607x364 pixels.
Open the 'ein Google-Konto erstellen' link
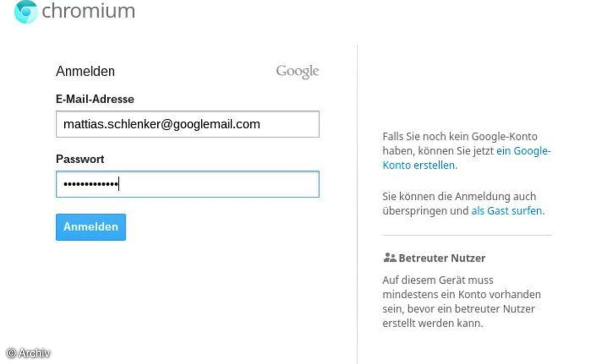pyautogui.click(x=466, y=158)
